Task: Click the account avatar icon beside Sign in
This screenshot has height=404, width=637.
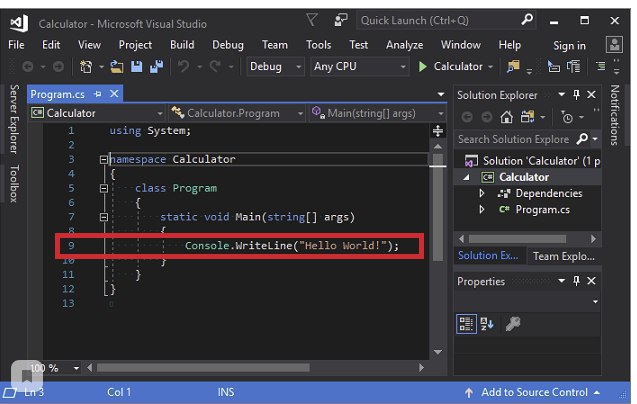Action: click(x=614, y=44)
